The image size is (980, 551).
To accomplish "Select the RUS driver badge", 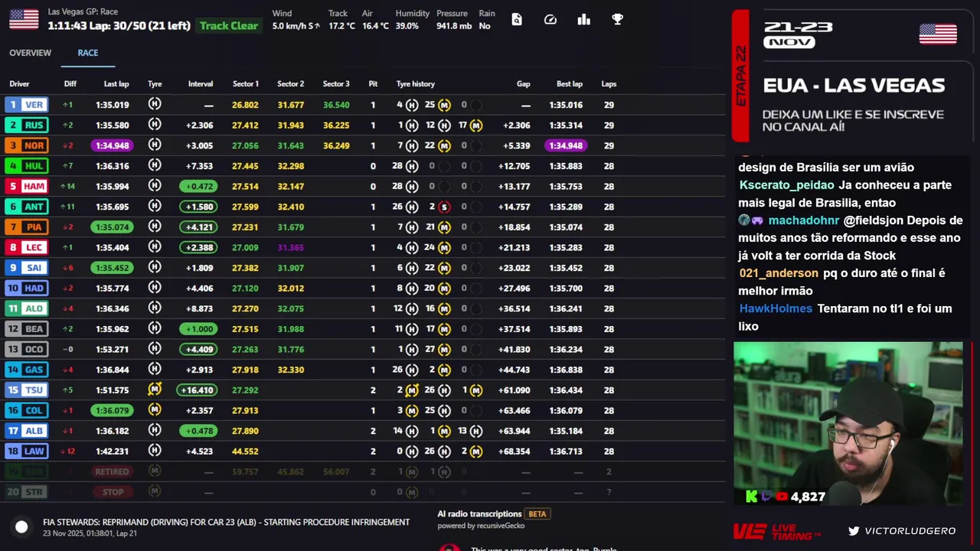I will click(26, 125).
